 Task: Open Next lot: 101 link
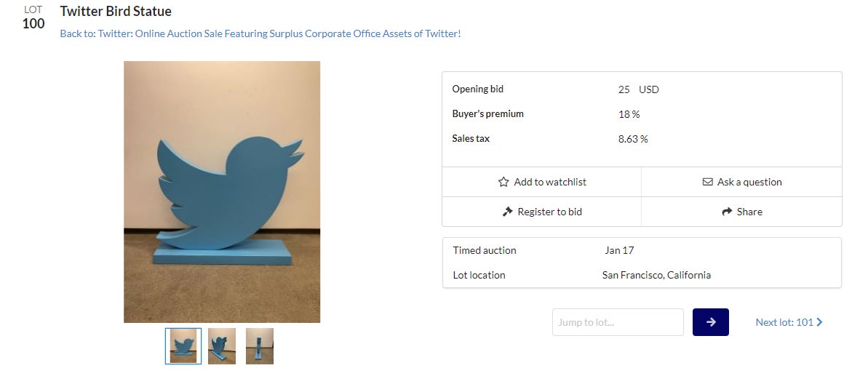(784, 322)
